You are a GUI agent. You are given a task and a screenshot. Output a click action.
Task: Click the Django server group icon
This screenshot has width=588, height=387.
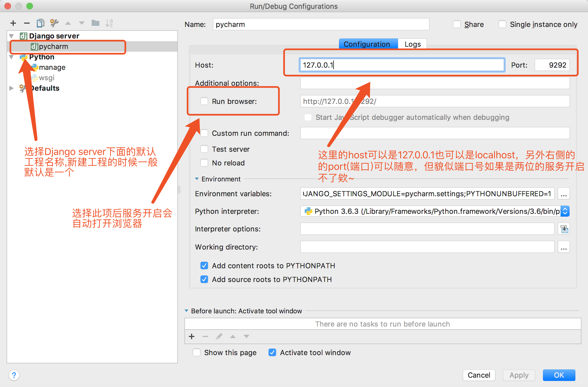point(23,36)
